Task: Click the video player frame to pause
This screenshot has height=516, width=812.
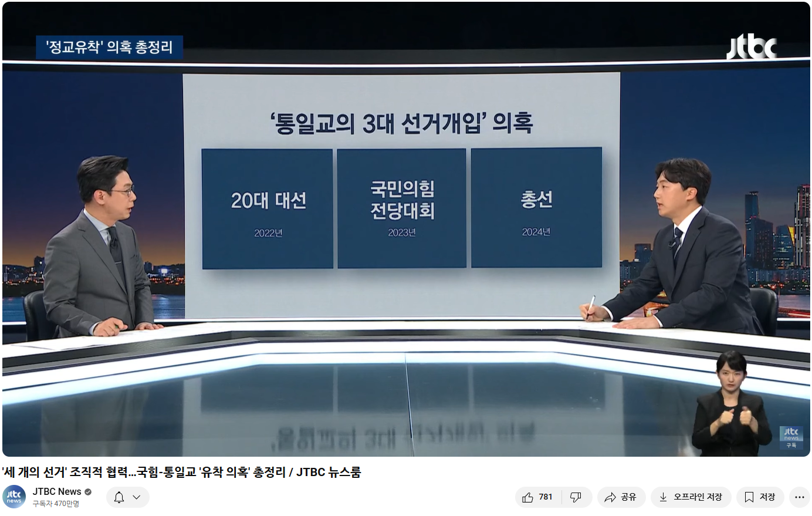Action: pos(406,229)
